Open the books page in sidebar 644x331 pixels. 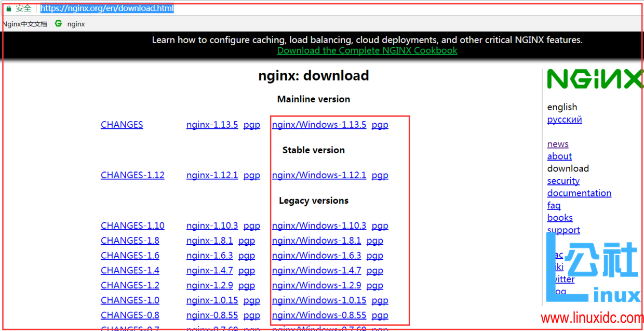coord(560,218)
